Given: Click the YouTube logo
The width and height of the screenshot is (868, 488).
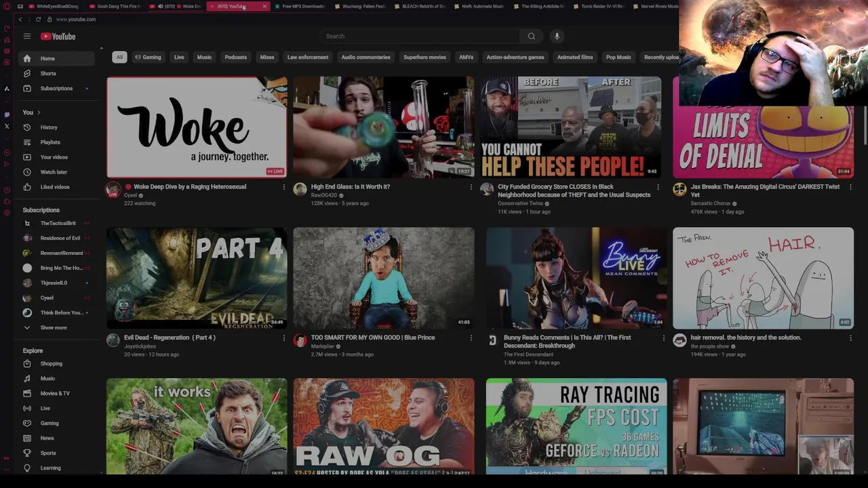Looking at the screenshot, I should [x=58, y=36].
